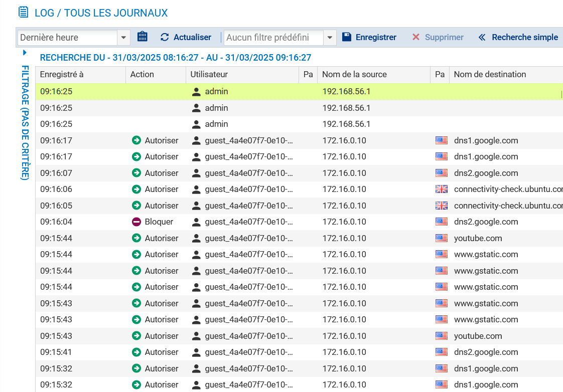Open the predefined filter dropdown arrow
Viewport: 563px width, 392px height.
(x=330, y=38)
